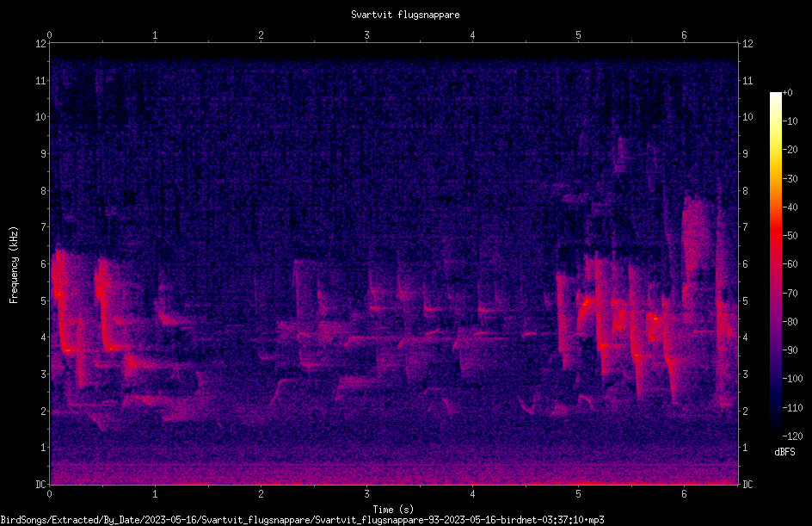Click the 'Svartvit flugsnappare' chart title
Screen dimensions: 812x526
pyautogui.click(x=405, y=15)
